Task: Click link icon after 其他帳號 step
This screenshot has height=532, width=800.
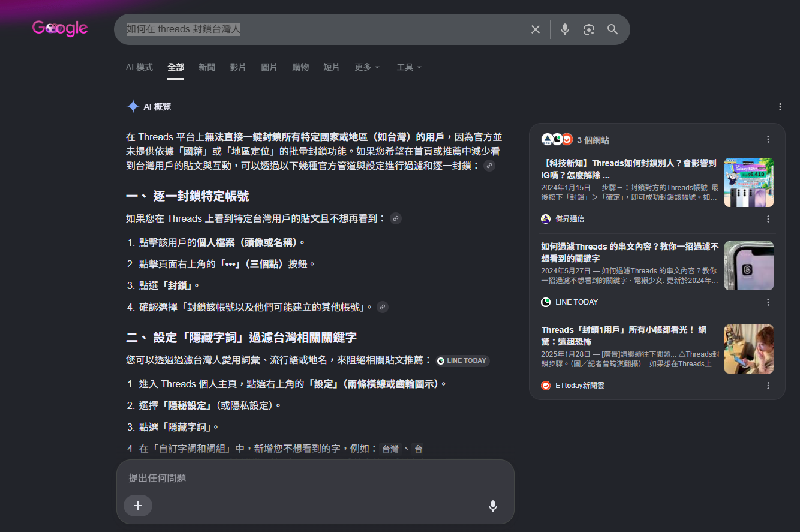Action: coord(382,307)
